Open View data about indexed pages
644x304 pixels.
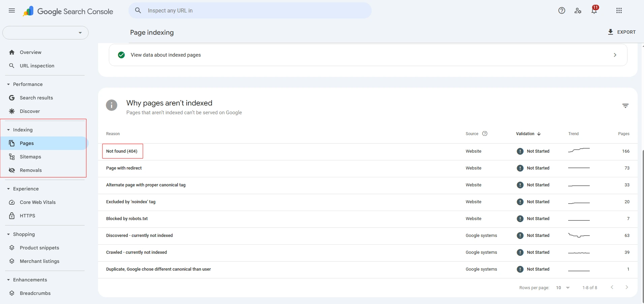click(x=368, y=55)
